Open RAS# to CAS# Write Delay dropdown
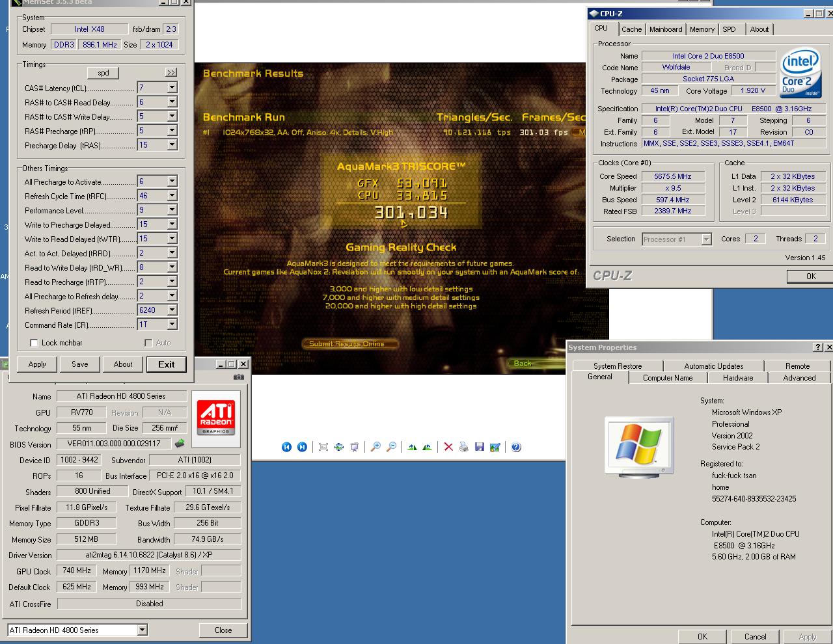The width and height of the screenshot is (833, 644). 172,116
